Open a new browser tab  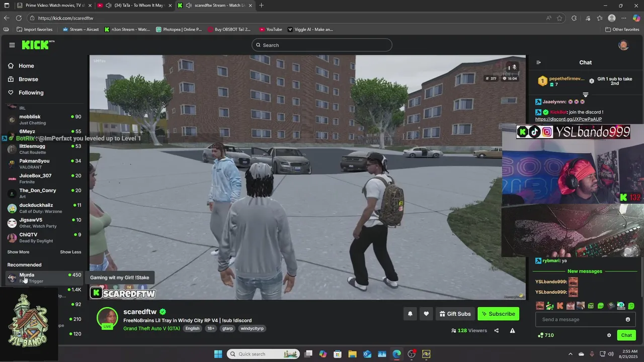[261, 6]
